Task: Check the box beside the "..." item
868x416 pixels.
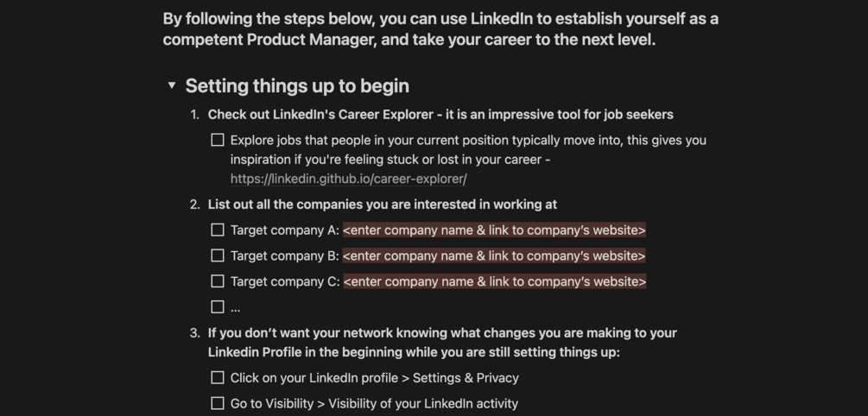Action: point(218,307)
